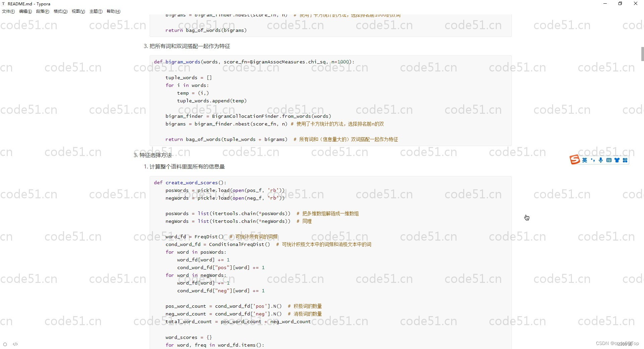Click the list item 计算整个语料里面所有的信息量
Image resolution: width=644 pixels, height=349 pixels.
click(187, 166)
